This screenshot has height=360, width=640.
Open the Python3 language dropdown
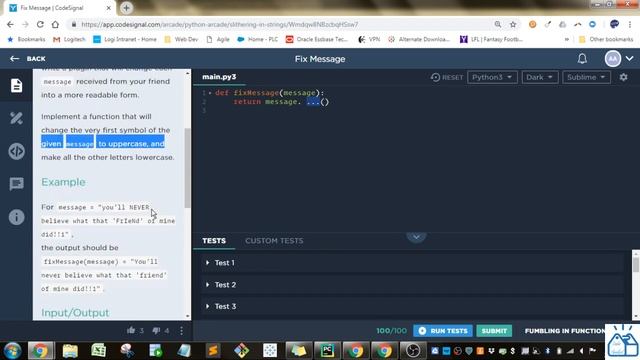click(x=492, y=77)
